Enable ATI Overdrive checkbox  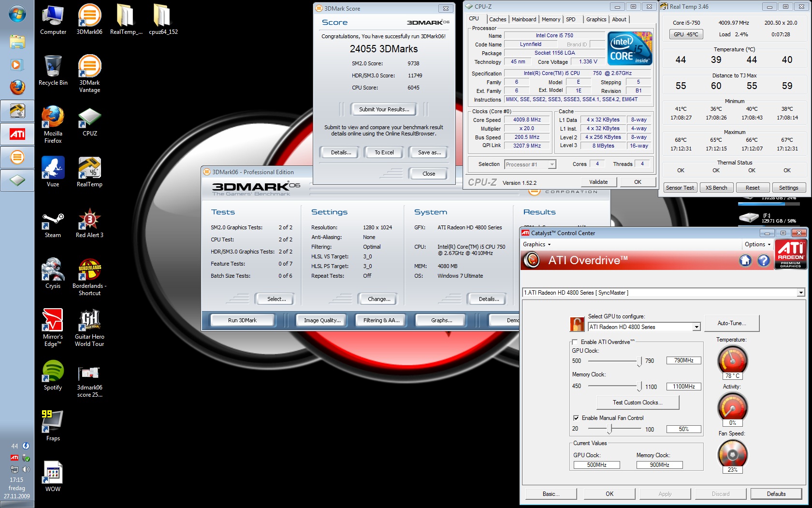[575, 342]
